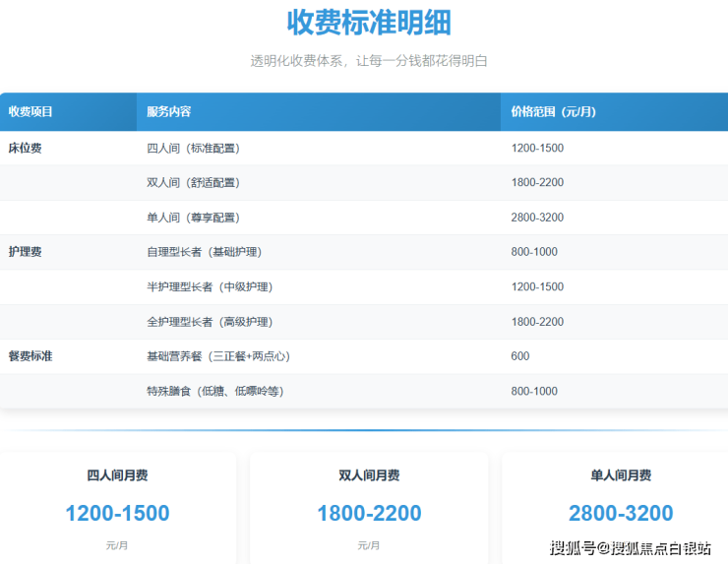Click the 四人间（标准配置） table row
Image resolution: width=728 pixels, height=564 pixels.
pos(193,148)
